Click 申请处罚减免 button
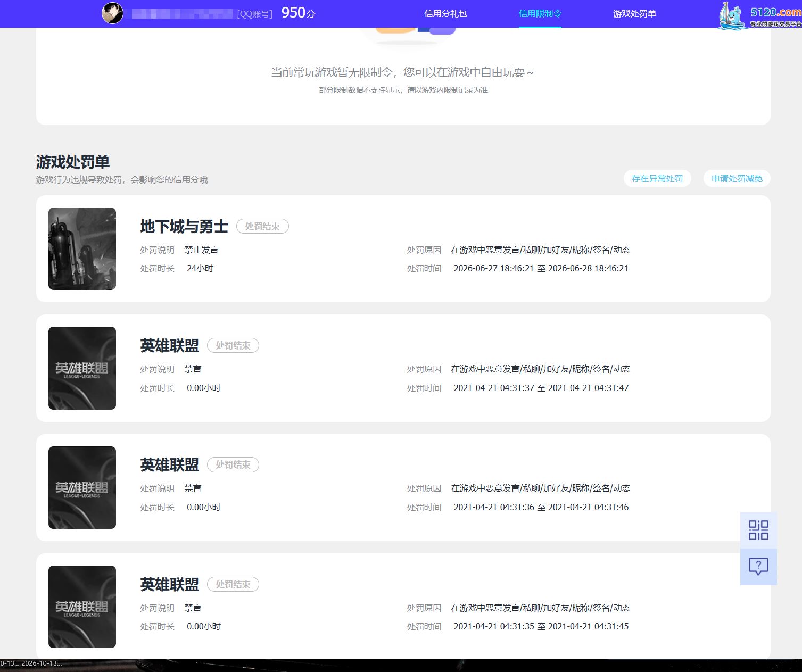The height and width of the screenshot is (672, 802). pos(737,179)
